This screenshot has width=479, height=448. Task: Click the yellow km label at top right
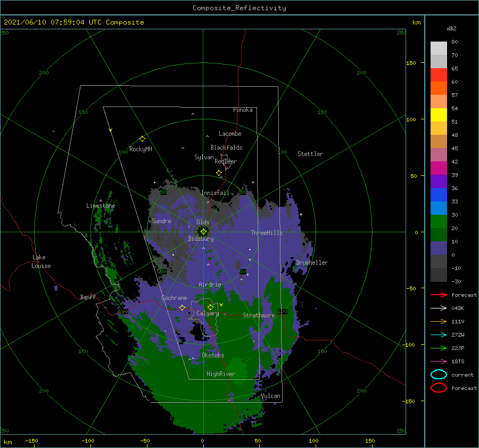[x=416, y=22]
